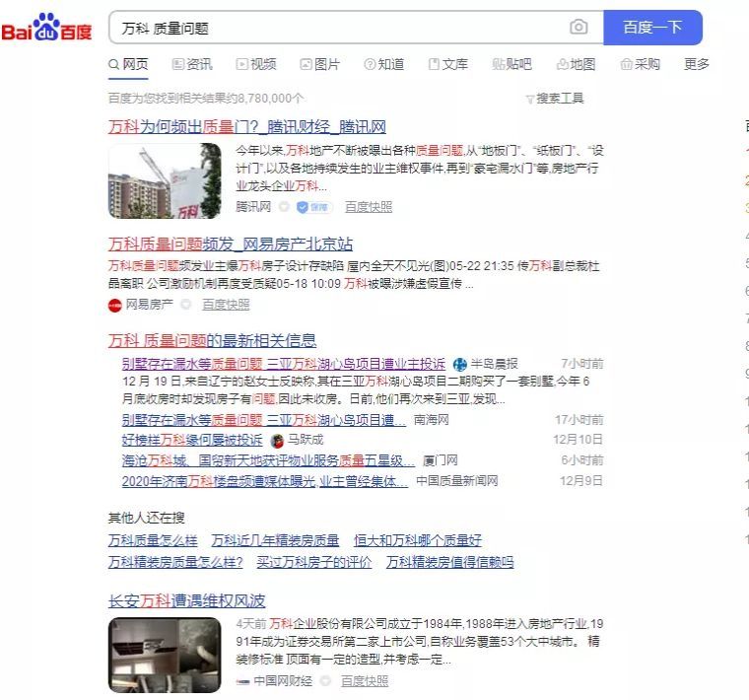The image size is (749, 700).
Task: Switch to the 资讯 tab
Action: pos(192,64)
